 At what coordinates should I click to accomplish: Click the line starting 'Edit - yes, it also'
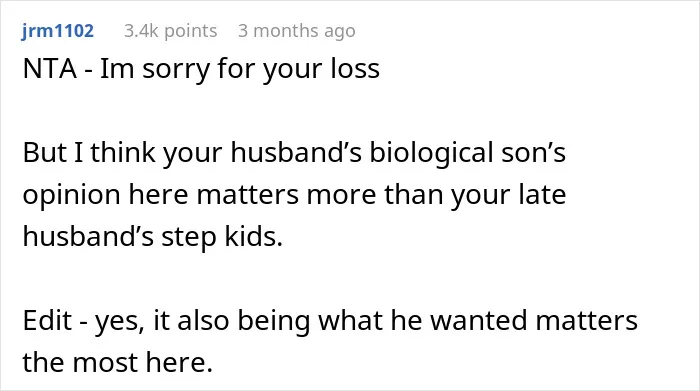330,320
